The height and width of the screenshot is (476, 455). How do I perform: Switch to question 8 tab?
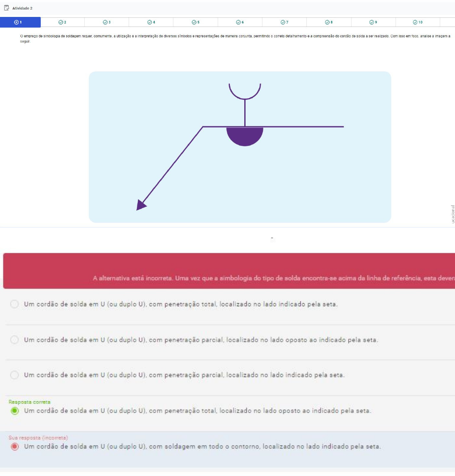[x=329, y=22]
